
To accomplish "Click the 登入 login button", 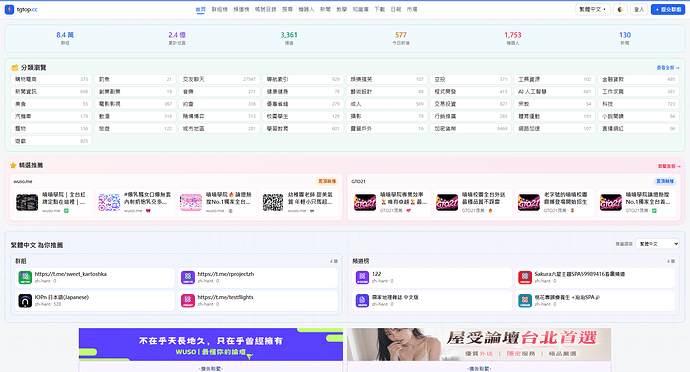I will point(639,9).
